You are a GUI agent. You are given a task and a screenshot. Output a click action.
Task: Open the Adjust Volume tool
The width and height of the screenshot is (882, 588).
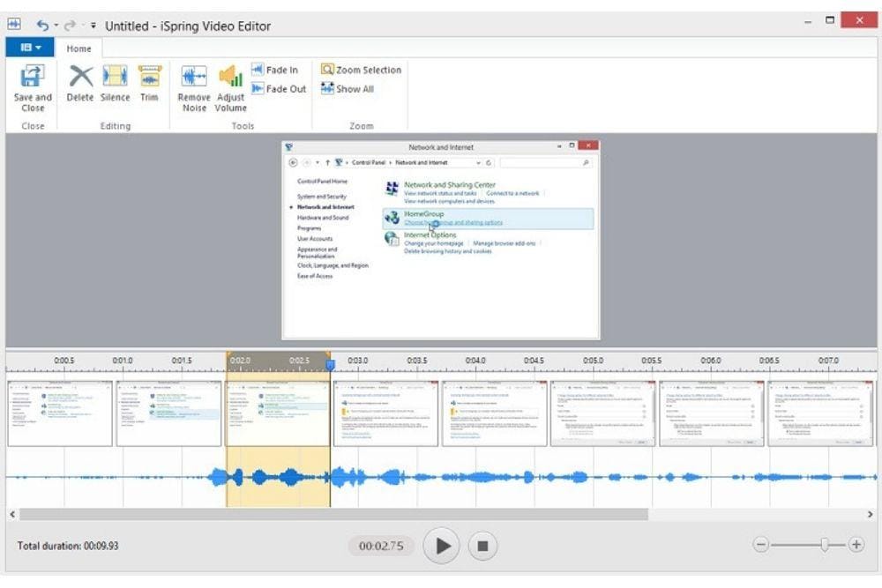tap(231, 87)
